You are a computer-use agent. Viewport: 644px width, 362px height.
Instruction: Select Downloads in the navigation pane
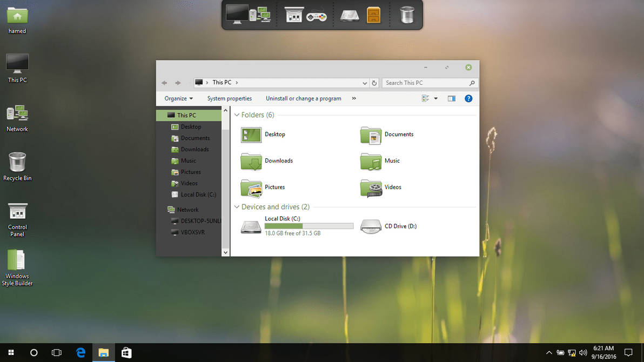(x=194, y=149)
